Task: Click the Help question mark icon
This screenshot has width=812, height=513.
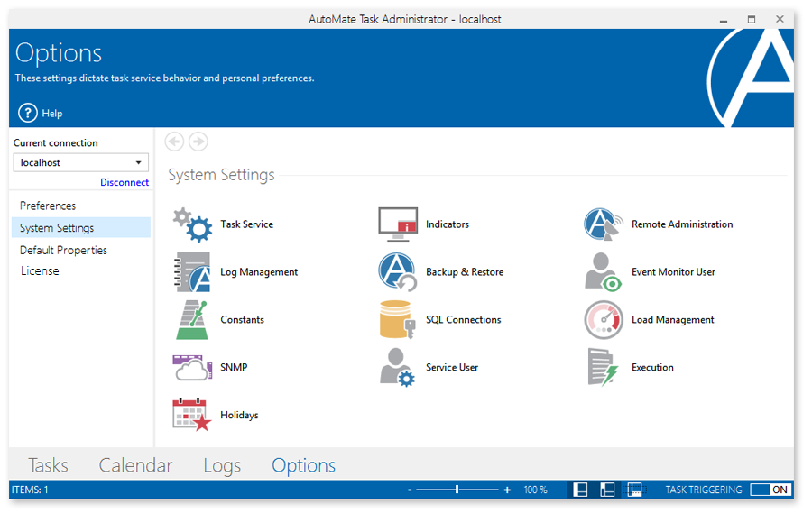Action: tap(28, 113)
